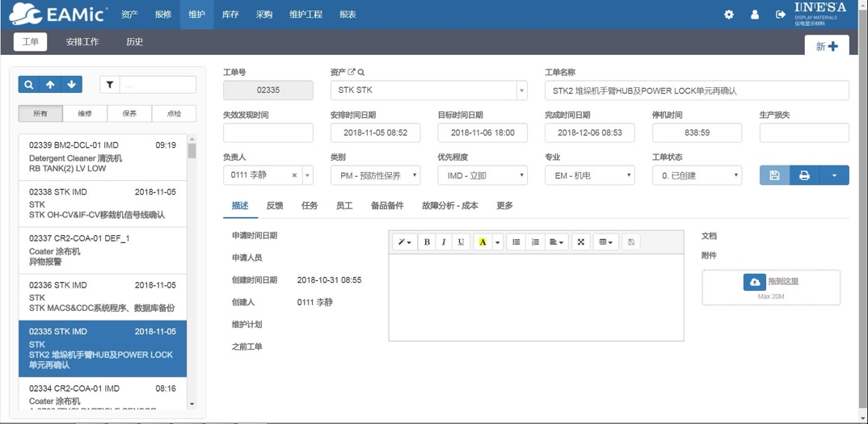The width and height of the screenshot is (868, 424).
Task: Open the user profile icon
Action: coord(755,15)
